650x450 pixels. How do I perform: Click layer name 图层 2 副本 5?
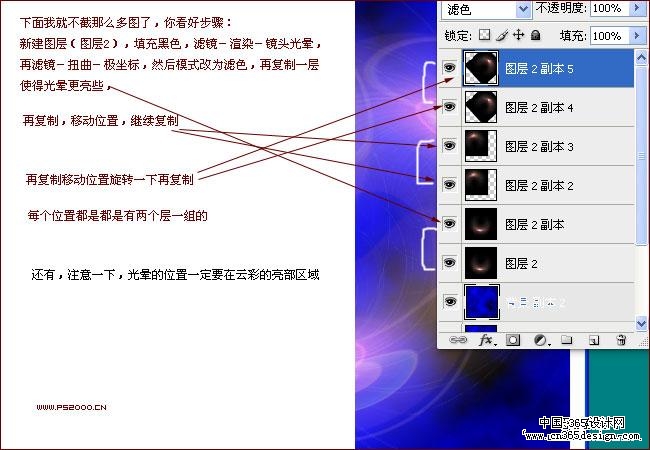coord(539,69)
